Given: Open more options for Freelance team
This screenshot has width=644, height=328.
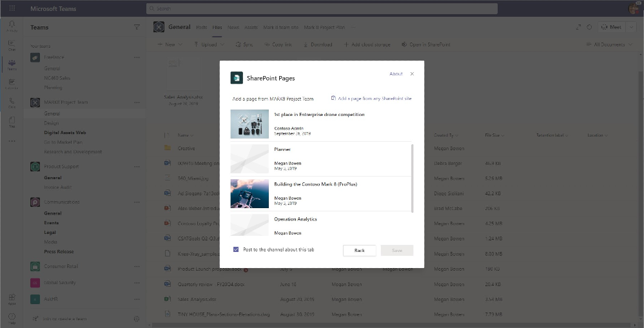Looking at the screenshot, I should pyautogui.click(x=137, y=57).
